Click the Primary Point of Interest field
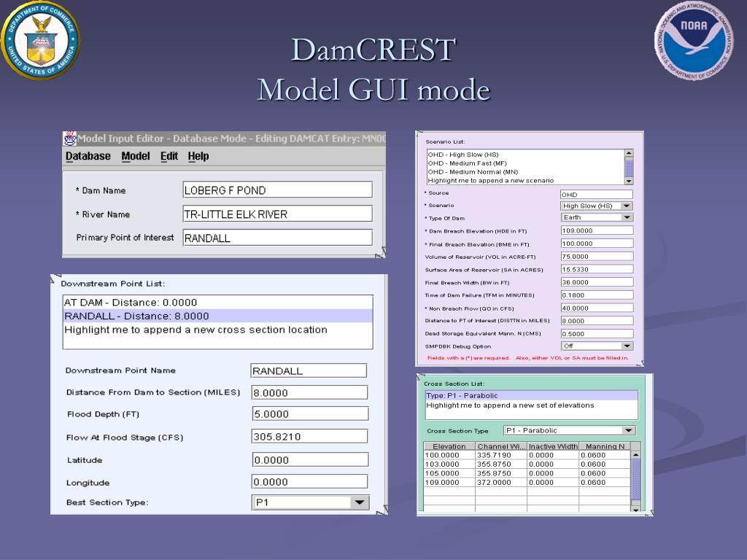This screenshot has width=747, height=560. (277, 238)
